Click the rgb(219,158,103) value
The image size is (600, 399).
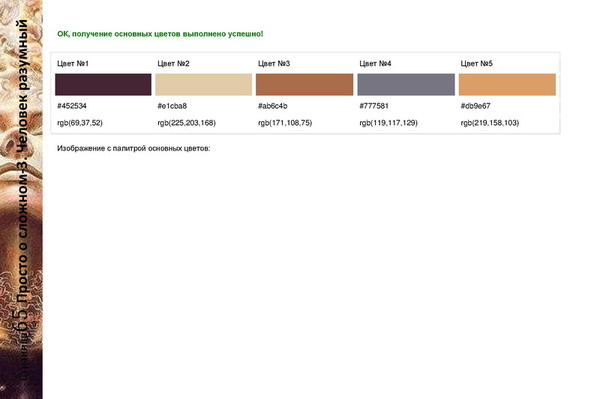[490, 123]
